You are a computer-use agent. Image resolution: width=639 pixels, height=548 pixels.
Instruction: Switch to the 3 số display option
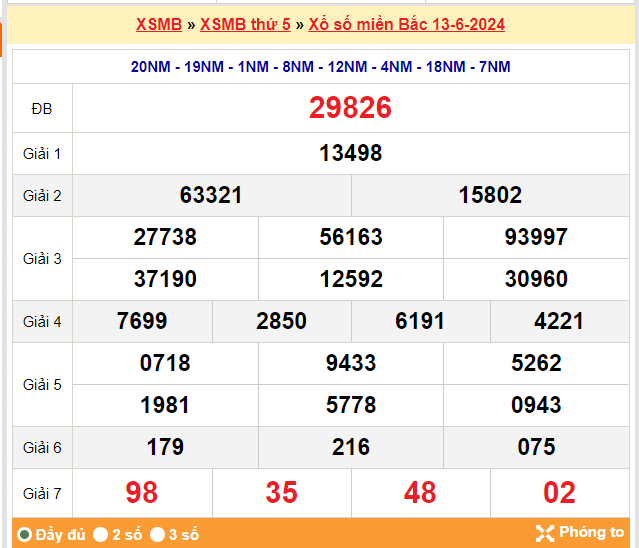pyautogui.click(x=158, y=535)
